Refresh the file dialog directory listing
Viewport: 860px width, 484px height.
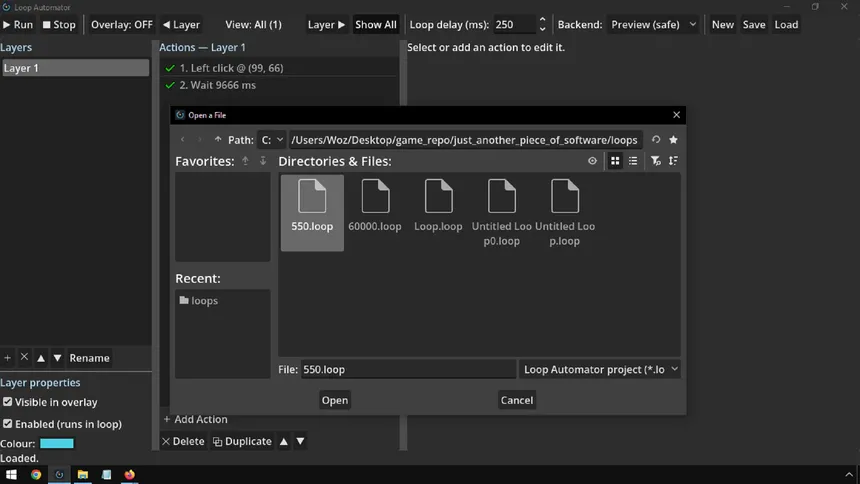(656, 139)
